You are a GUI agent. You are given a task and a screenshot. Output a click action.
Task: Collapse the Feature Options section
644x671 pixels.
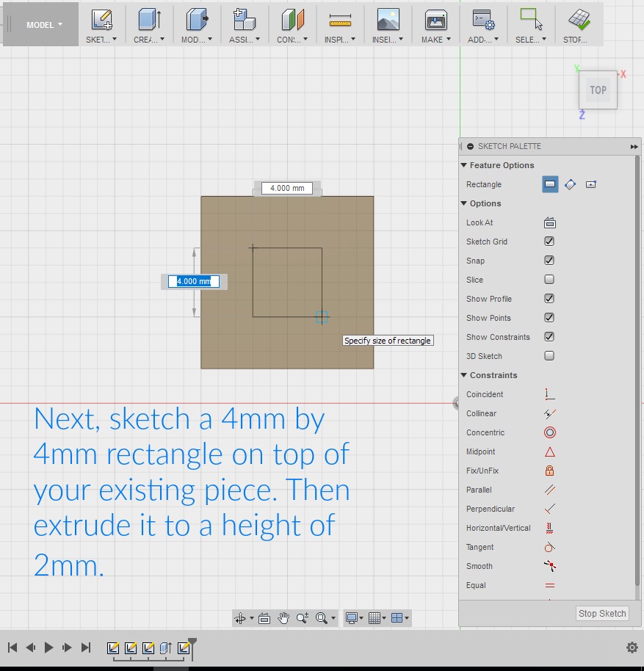[x=464, y=165]
